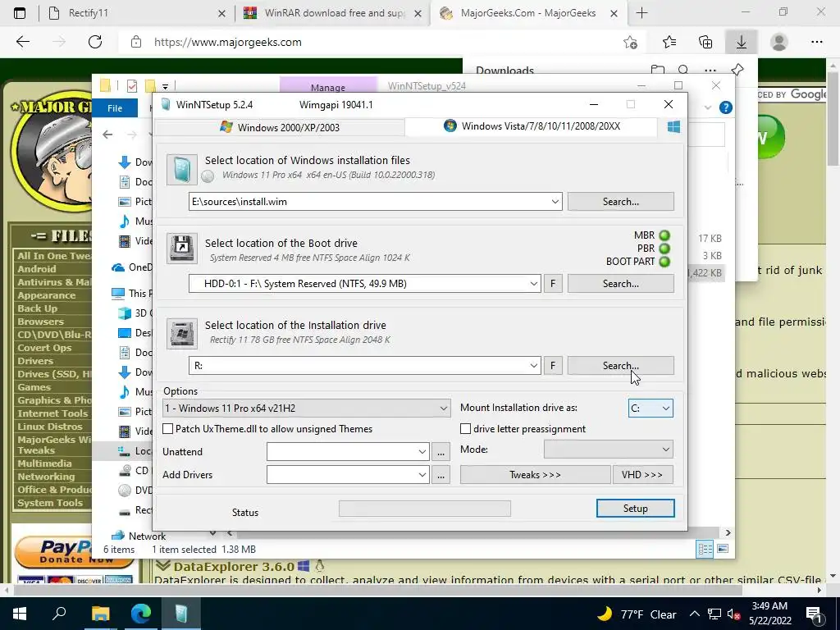Open Edge settings and more menu
Viewport: 840px width, 630px height.
pos(816,42)
